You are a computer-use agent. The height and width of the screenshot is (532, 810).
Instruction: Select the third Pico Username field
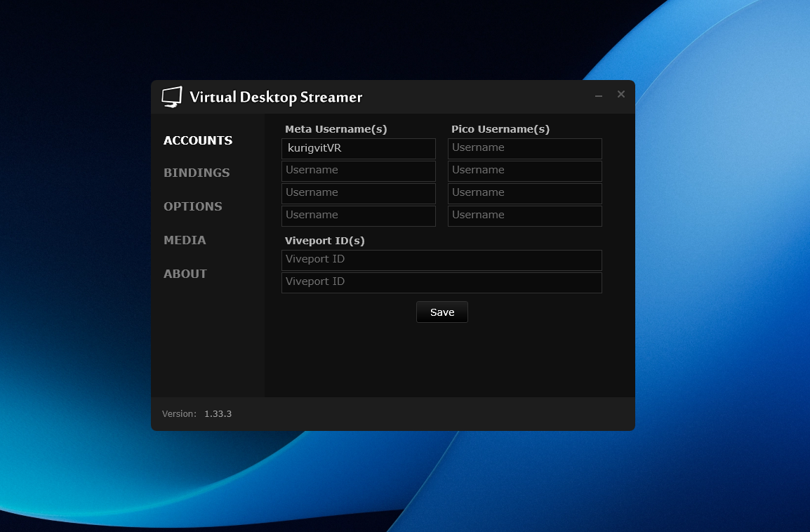(x=524, y=194)
